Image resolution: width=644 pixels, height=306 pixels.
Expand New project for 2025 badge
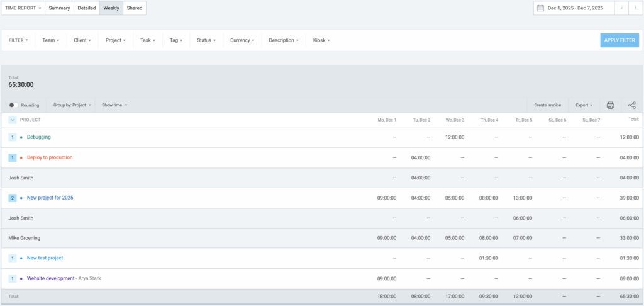point(12,198)
